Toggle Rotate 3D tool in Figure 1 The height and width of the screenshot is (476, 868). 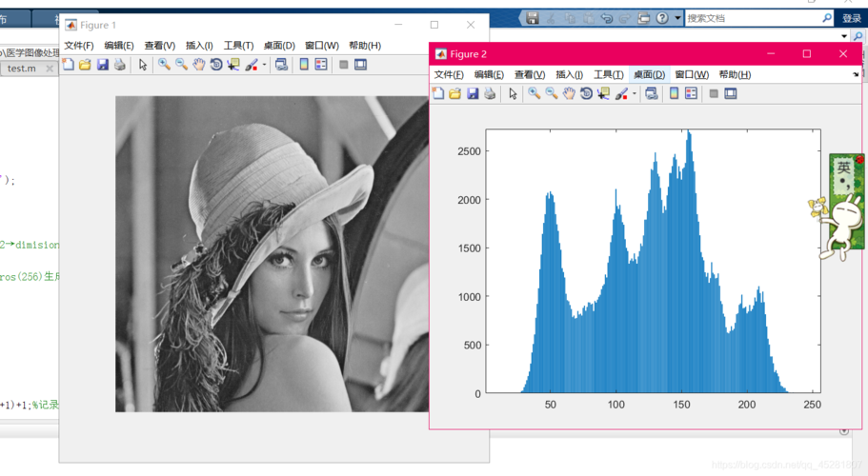click(x=216, y=65)
